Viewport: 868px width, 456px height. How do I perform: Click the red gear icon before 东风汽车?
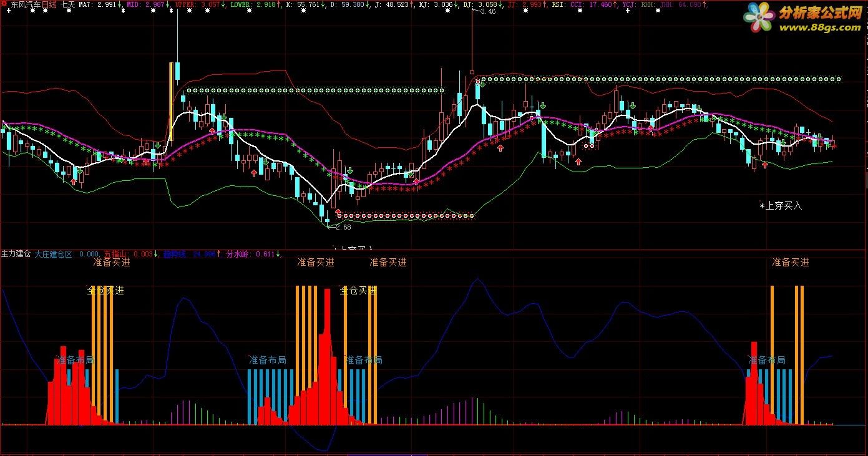point(5,4)
